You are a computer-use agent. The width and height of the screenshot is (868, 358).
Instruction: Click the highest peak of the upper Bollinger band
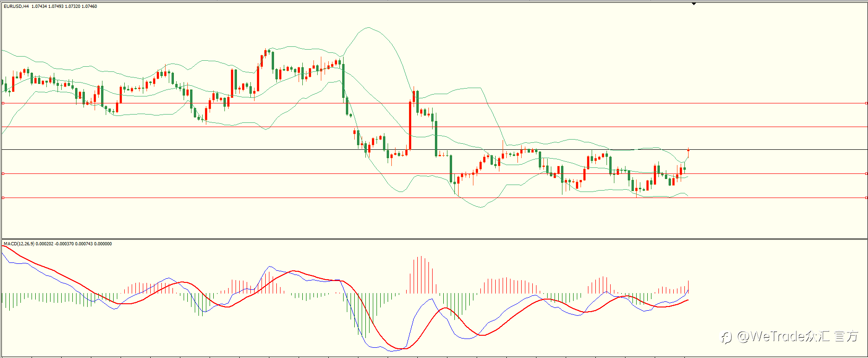369,27
